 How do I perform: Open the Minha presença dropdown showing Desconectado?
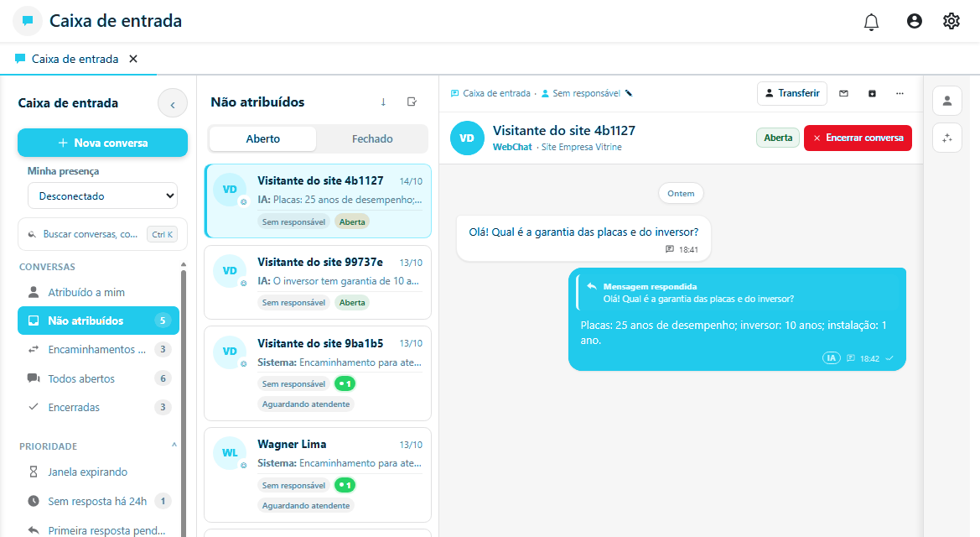click(x=102, y=196)
